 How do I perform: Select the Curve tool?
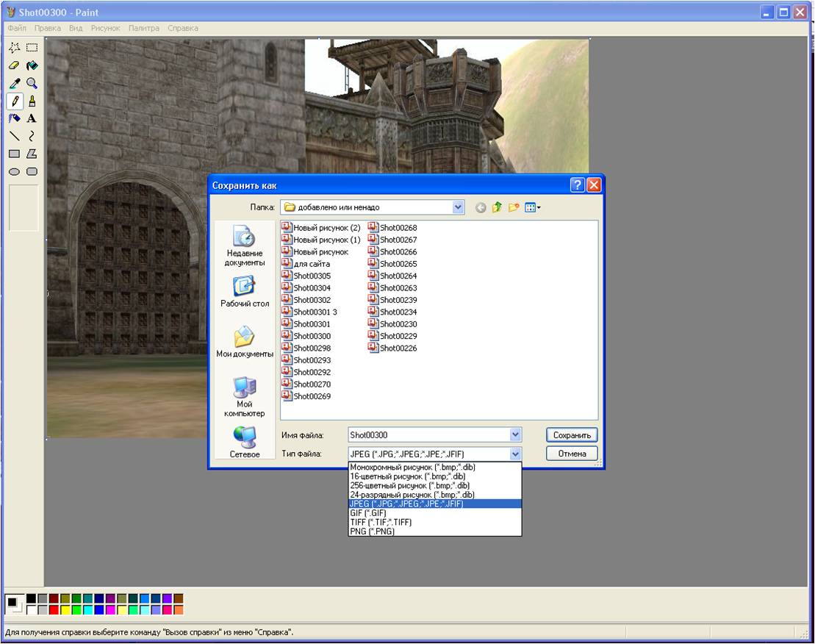[32, 136]
